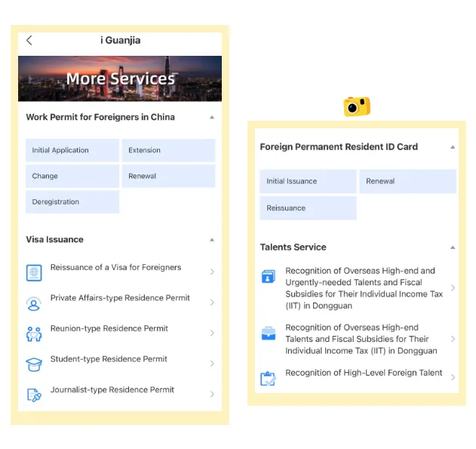Open Private Affairs-type Residence Permit
Viewport: 476px width, 449px height.
pos(120,303)
